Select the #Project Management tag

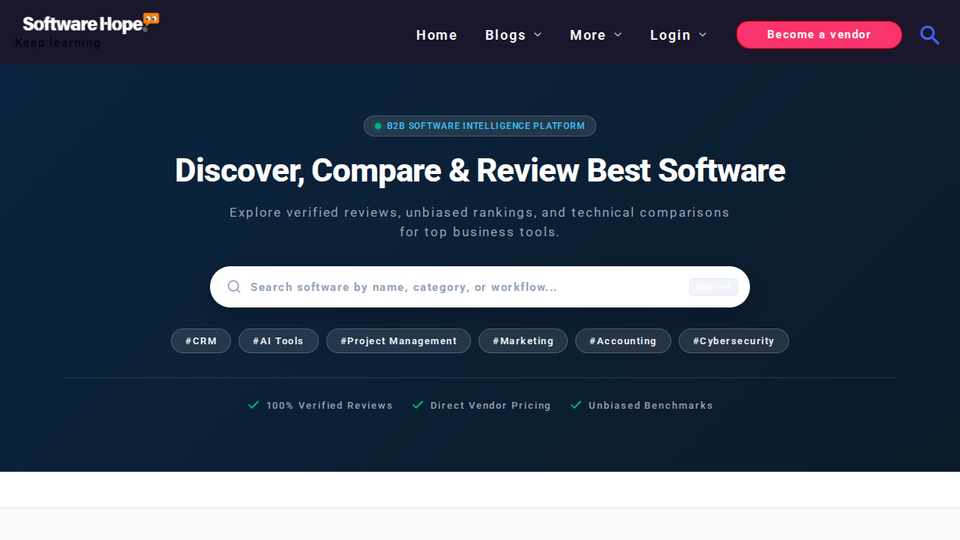click(x=399, y=340)
